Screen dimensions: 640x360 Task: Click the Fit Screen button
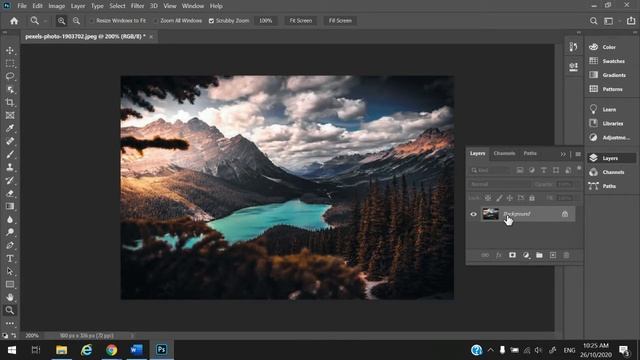[301, 21]
